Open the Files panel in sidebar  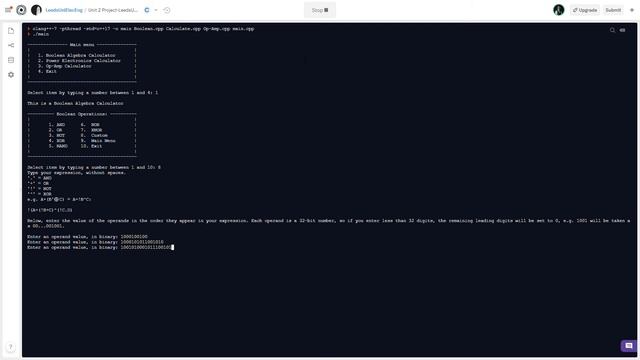coord(11,31)
